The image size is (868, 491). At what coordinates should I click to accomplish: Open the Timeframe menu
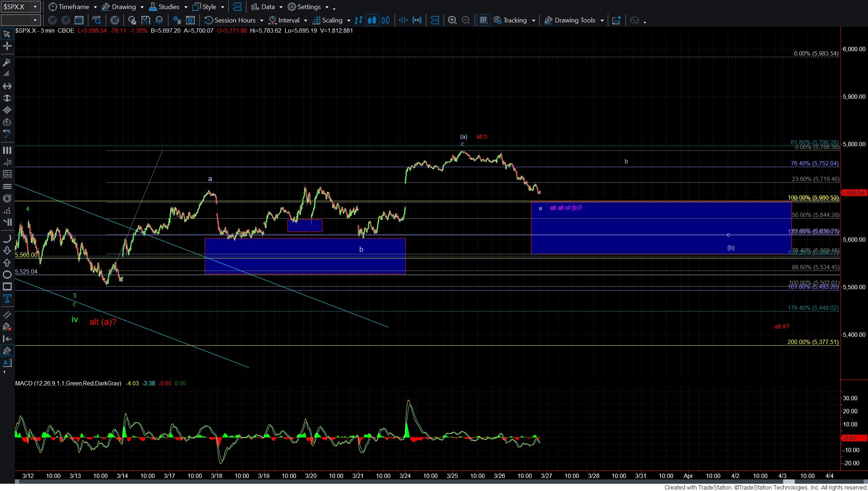tap(73, 7)
